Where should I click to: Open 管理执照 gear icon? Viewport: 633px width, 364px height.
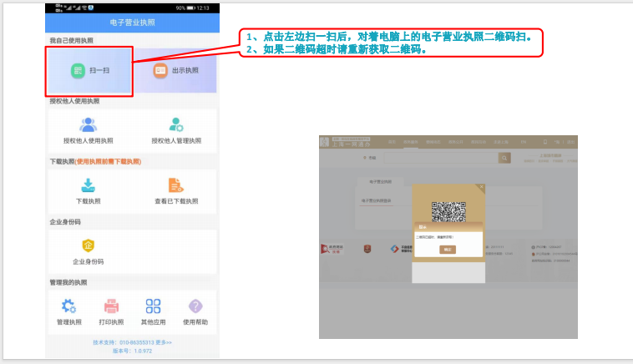pos(69,306)
